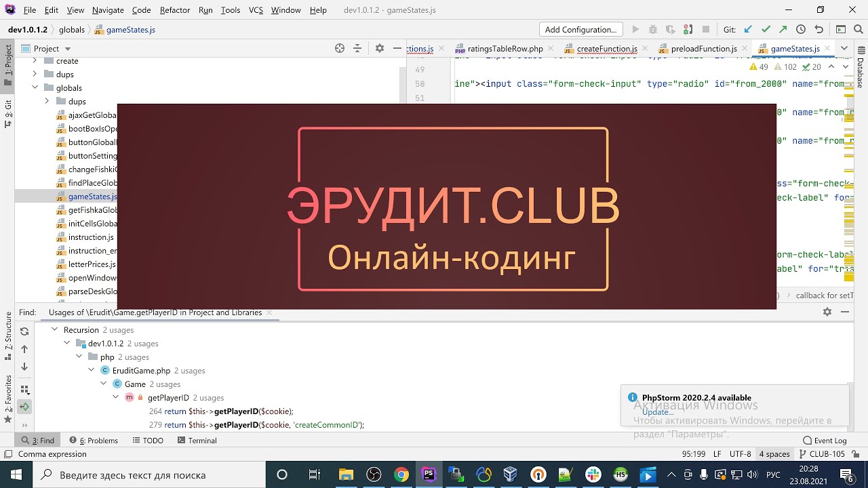Click the UTF-8 encoding selector
The image size is (868, 488).
[741, 454]
